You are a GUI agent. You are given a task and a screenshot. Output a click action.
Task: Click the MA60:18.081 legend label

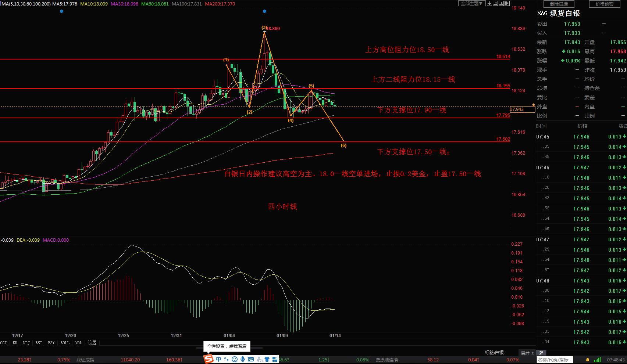tap(155, 4)
